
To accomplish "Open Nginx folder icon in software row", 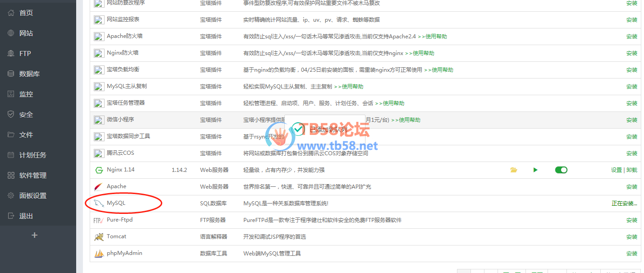I will 513,170.
